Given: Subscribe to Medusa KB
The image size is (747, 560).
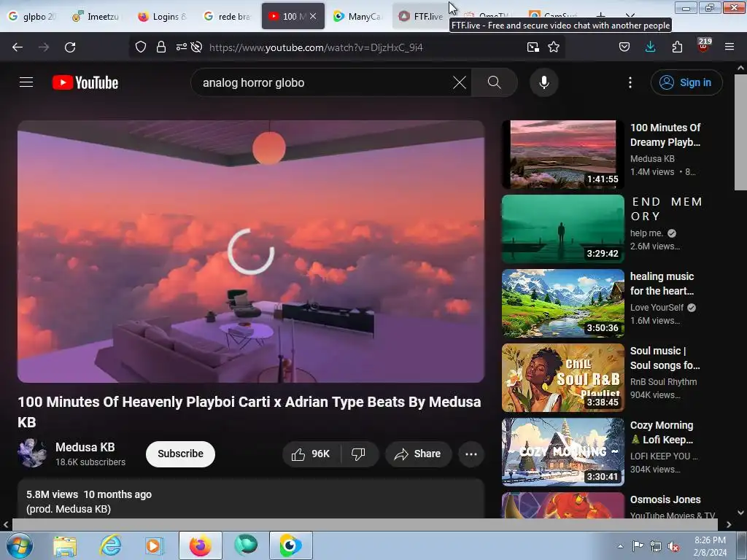Looking at the screenshot, I should click(x=181, y=454).
